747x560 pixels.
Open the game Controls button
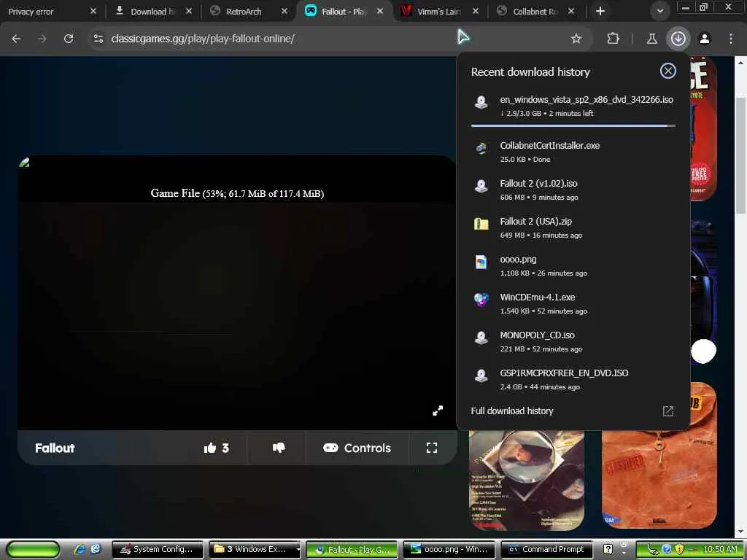[357, 448]
